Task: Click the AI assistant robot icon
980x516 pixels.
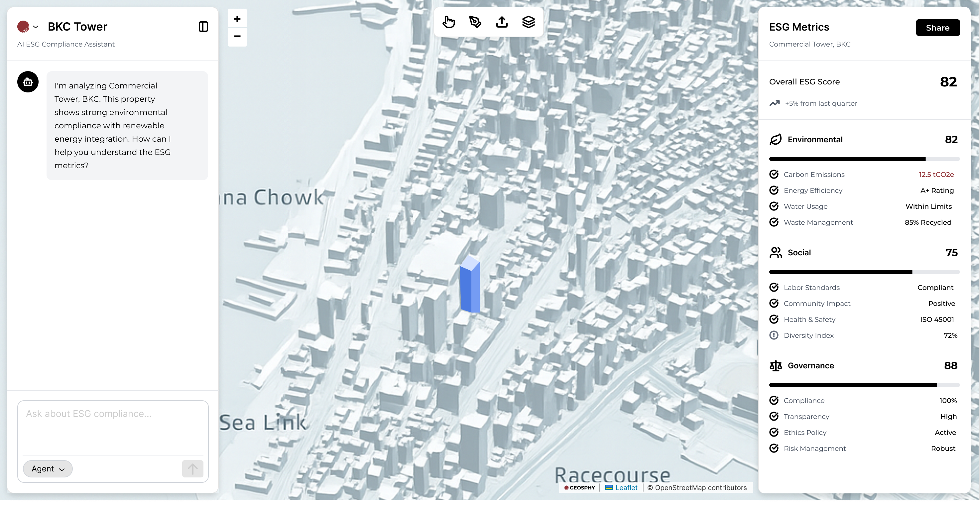Action: pos(28,81)
